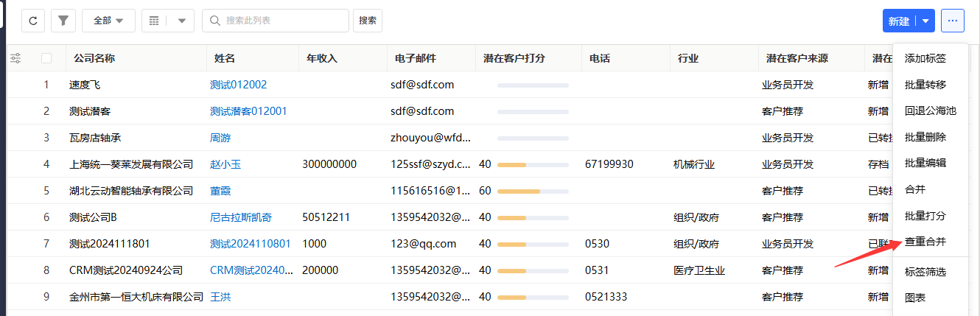
Task: Expand the 全部 filter dropdown
Action: point(108,21)
